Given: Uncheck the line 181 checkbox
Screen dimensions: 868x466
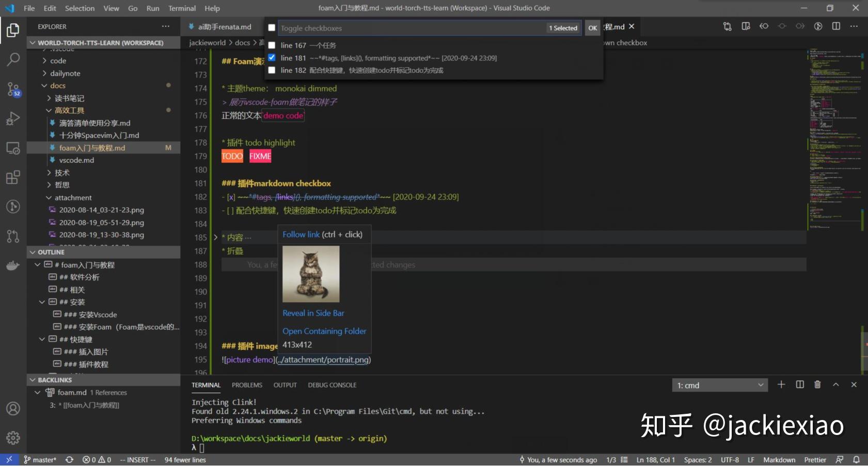Looking at the screenshot, I should tap(272, 58).
